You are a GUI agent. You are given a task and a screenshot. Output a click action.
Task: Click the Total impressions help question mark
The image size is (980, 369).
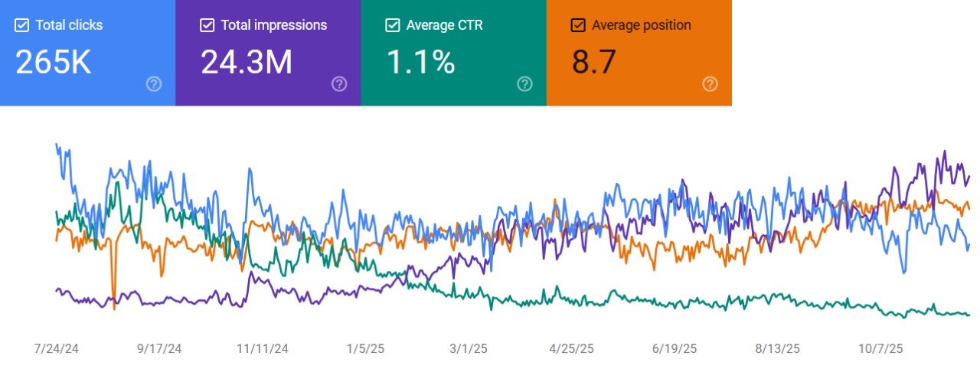point(339,84)
